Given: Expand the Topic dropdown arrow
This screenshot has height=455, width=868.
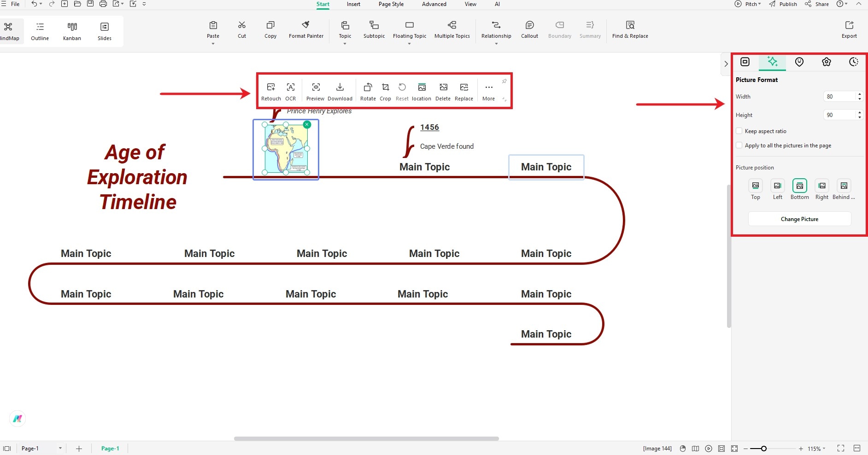Looking at the screenshot, I should click(x=345, y=44).
